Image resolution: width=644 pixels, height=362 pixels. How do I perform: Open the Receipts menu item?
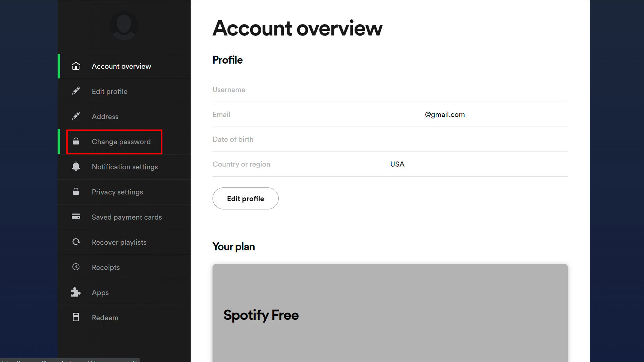pos(106,267)
